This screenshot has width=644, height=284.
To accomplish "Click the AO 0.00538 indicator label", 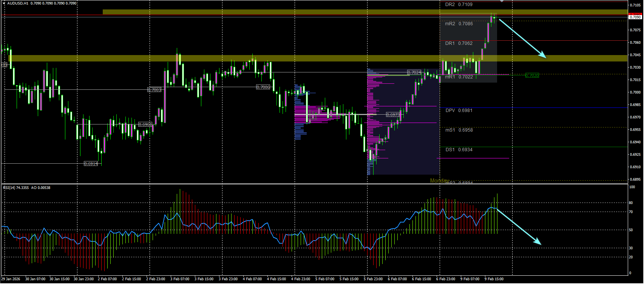I will (41, 188).
